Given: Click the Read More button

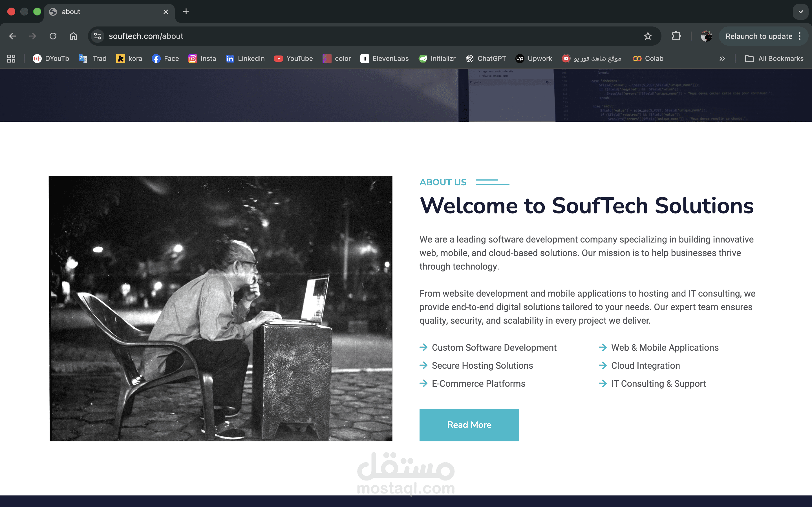Looking at the screenshot, I should pos(469,424).
